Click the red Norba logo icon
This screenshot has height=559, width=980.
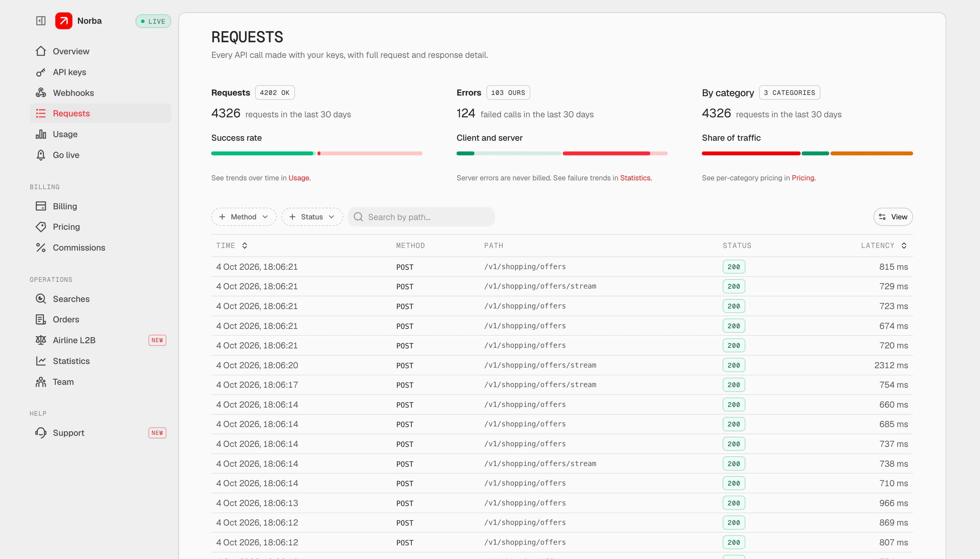[x=64, y=21]
